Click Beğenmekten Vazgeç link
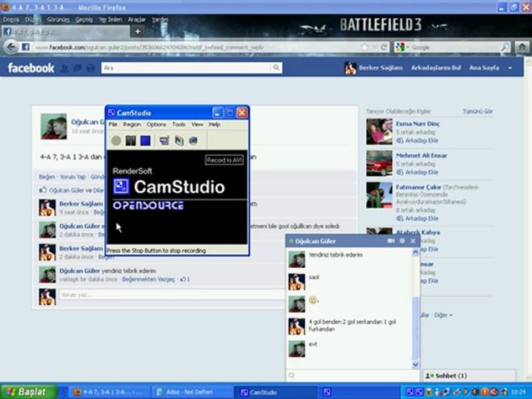 [x=149, y=279]
